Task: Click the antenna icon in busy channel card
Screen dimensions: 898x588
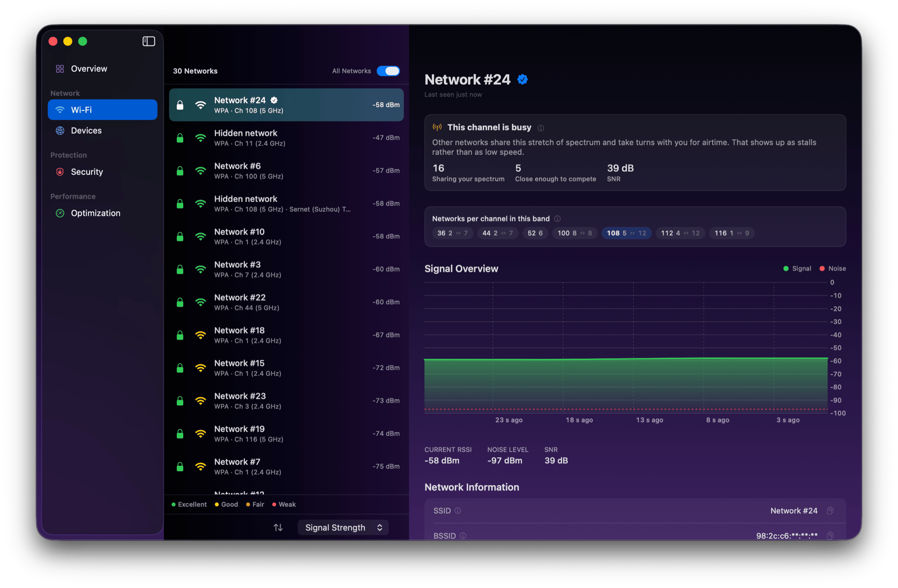Action: tap(437, 127)
